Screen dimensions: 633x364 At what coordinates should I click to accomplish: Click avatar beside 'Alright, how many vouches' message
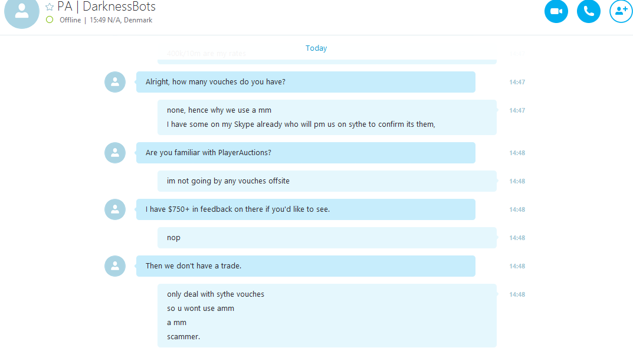tap(115, 82)
